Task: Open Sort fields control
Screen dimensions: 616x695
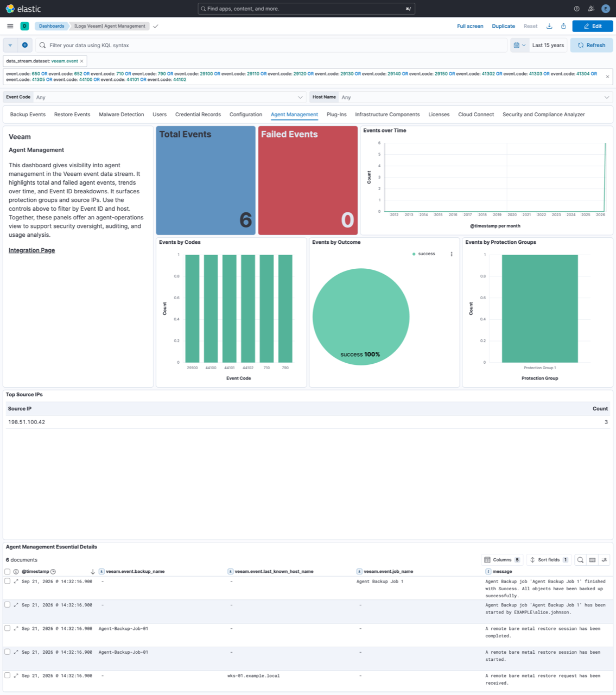Action: click(549, 560)
